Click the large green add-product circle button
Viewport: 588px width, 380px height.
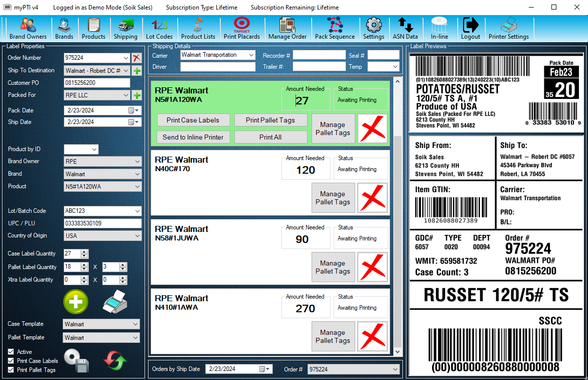[76, 302]
